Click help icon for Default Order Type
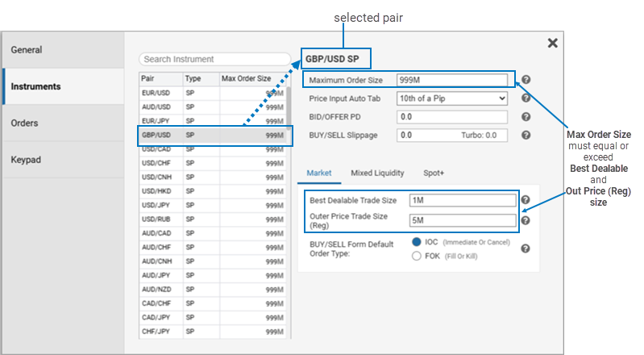 coord(526,248)
